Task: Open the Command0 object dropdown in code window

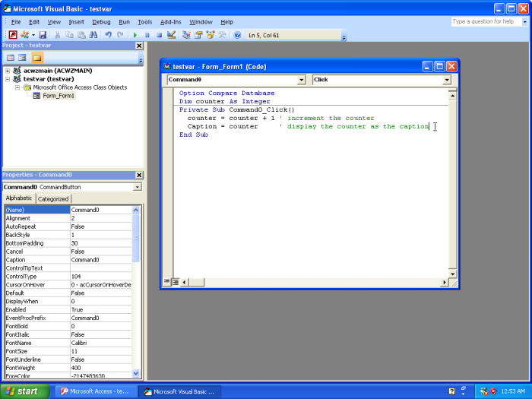Action: [x=301, y=80]
